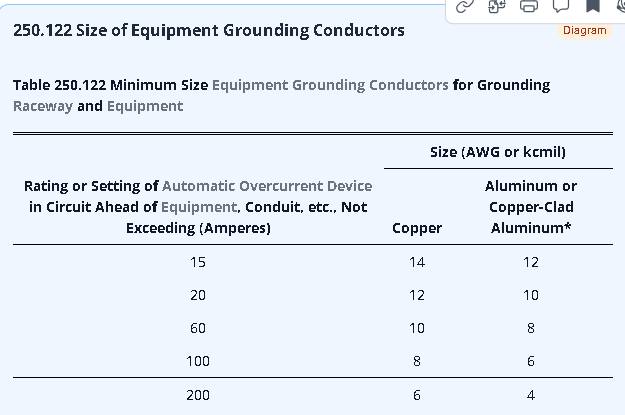625x415 pixels.
Task: Click copper size 6 in the 200-amp row
Action: (417, 395)
